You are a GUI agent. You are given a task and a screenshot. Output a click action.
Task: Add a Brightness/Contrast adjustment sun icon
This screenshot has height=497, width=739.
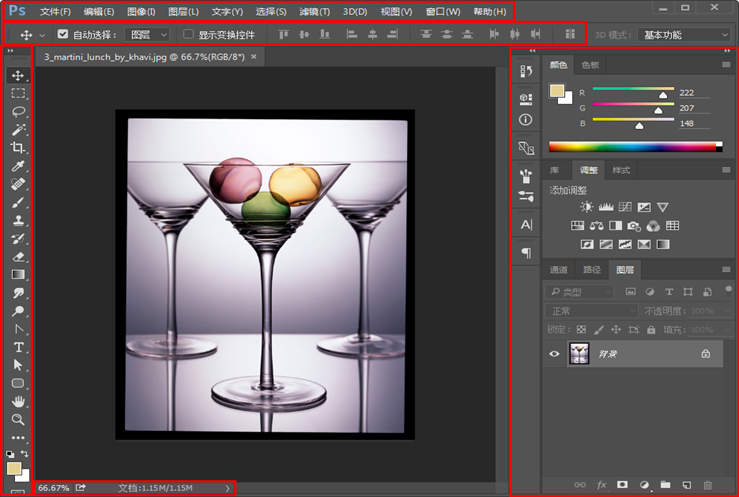pos(586,207)
